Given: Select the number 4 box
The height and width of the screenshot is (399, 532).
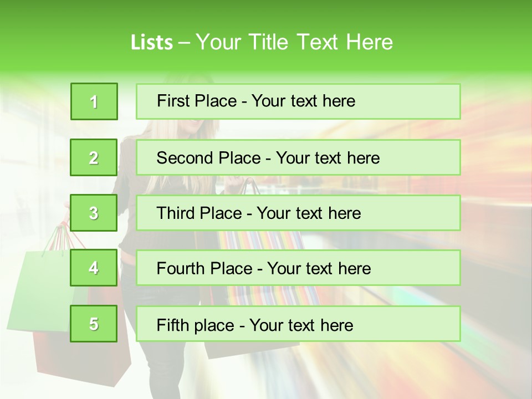Looking at the screenshot, I should pos(94,268).
